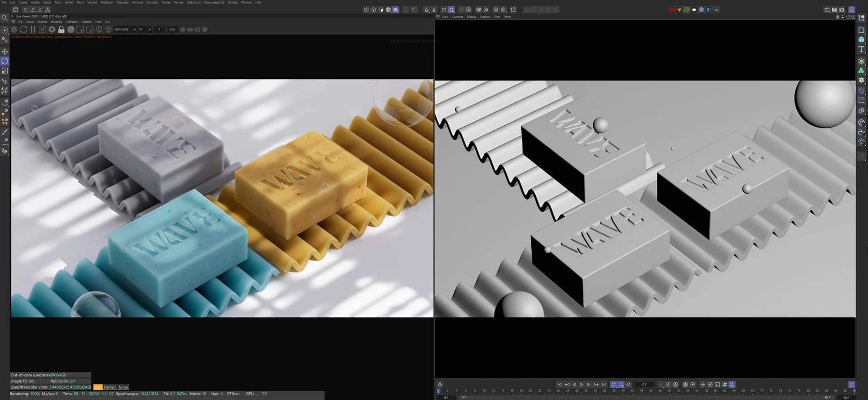This screenshot has width=868, height=400.
Task: Select the Move tool in left toolbar
Action: tap(5, 52)
